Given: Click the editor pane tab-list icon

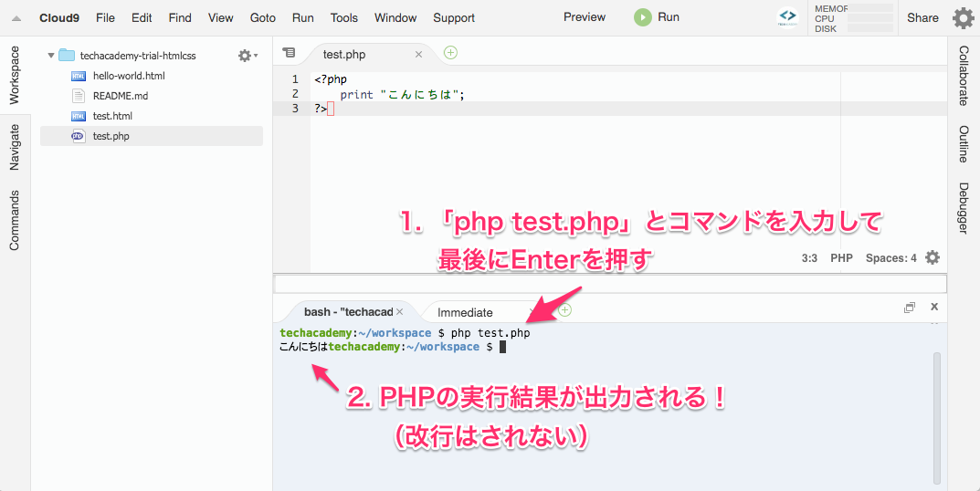Looking at the screenshot, I should pyautogui.click(x=289, y=54).
